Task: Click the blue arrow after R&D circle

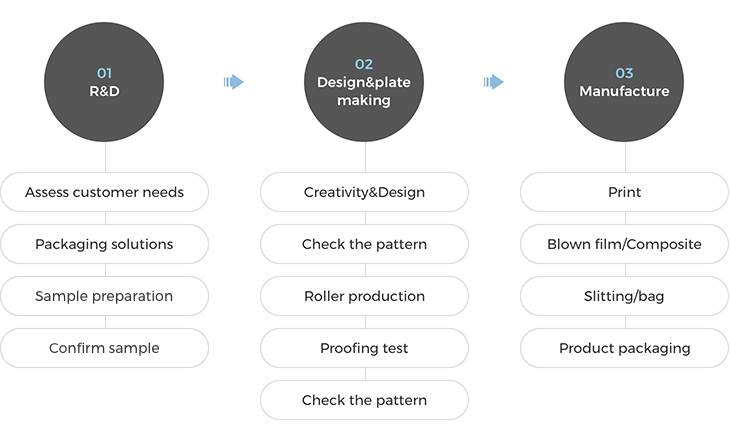Action: click(x=233, y=82)
